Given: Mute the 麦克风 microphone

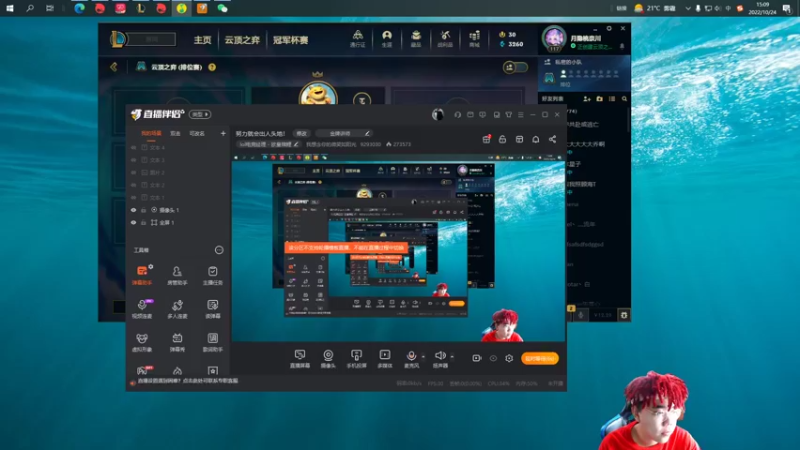Looking at the screenshot, I should coord(411,358).
